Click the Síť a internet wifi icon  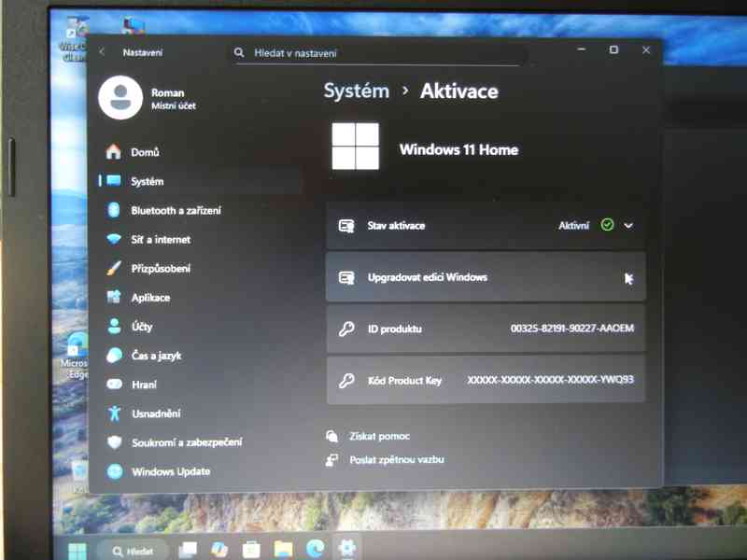click(114, 239)
